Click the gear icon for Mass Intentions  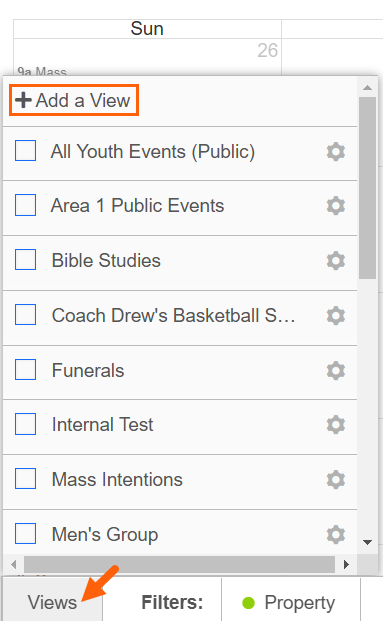click(336, 480)
